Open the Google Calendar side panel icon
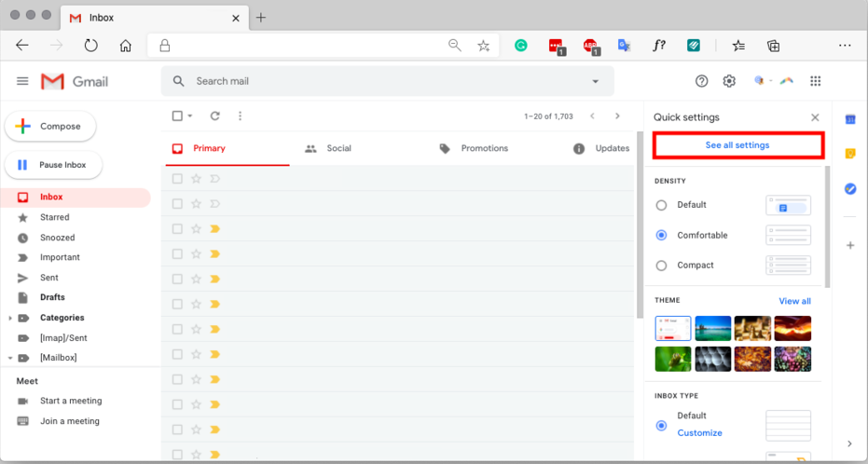Screen dimensions: 868x464 click(x=850, y=119)
